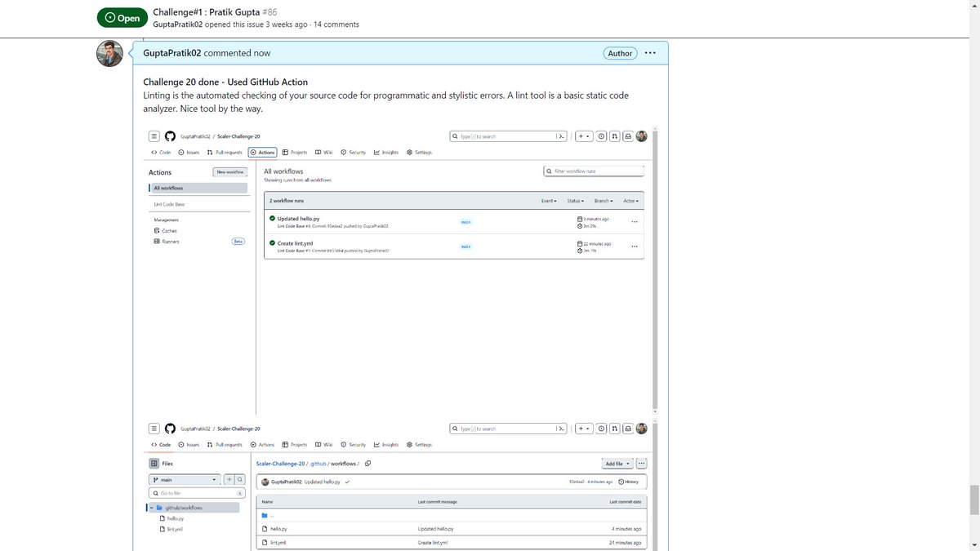Screen dimensions: 980x551
Task: Open the Status filter dropdown
Action: tap(575, 201)
